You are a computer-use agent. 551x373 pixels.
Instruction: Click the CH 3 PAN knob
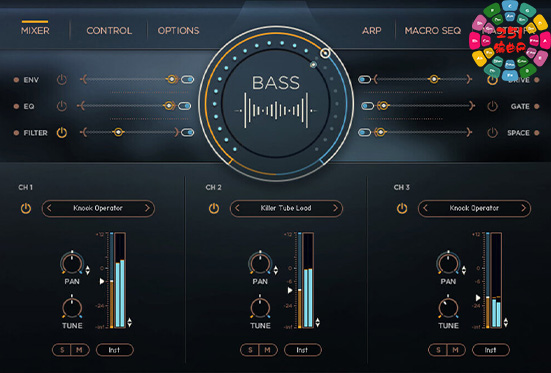(448, 263)
